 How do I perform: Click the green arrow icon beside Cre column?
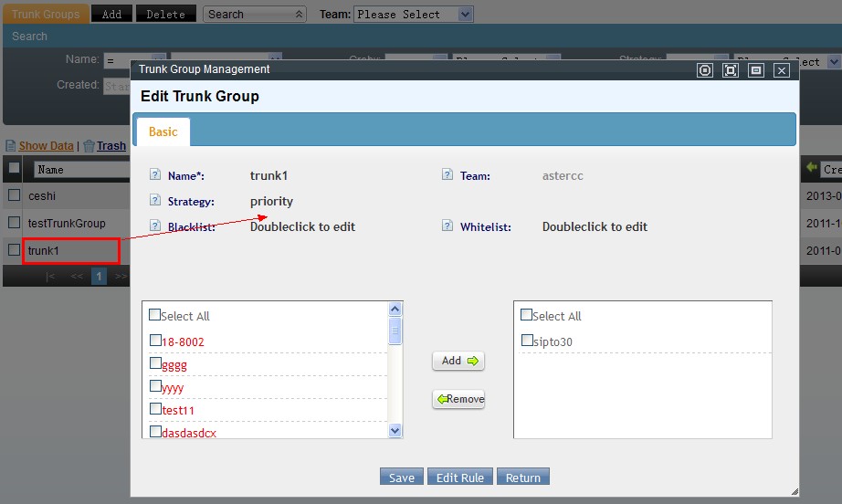[812, 168]
